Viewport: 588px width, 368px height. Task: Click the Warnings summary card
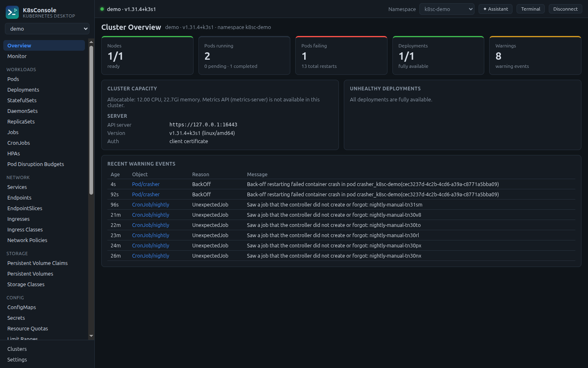(535, 55)
